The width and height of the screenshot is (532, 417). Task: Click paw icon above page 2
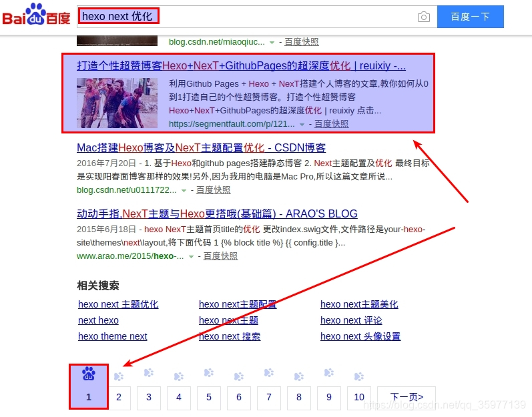coord(119,376)
